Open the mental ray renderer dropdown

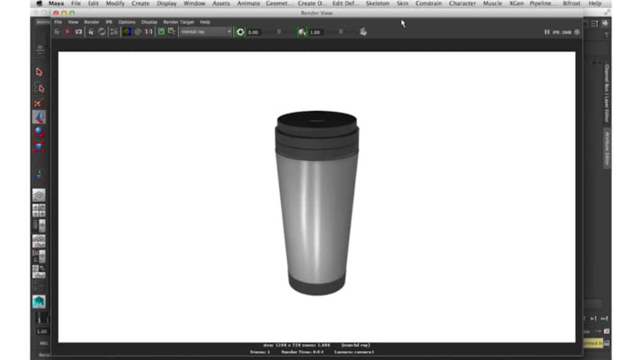coord(206,31)
